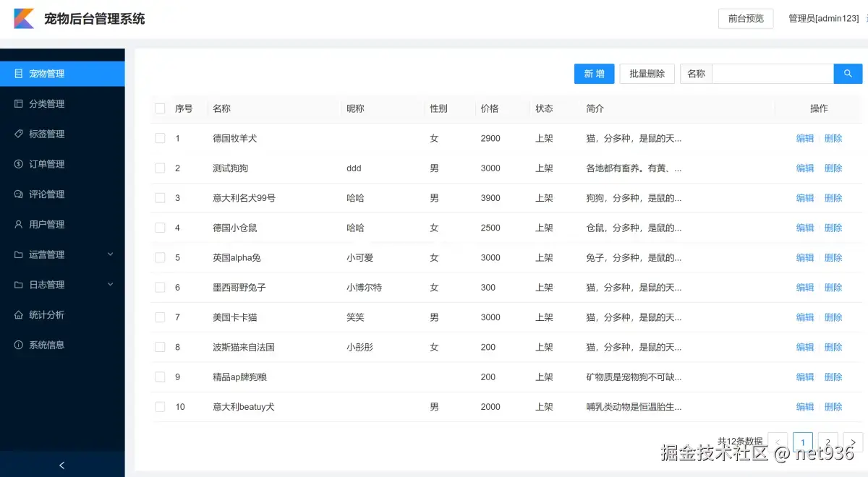Click the nickname cell 小彤彤
The image size is (868, 477).
pyautogui.click(x=359, y=347)
